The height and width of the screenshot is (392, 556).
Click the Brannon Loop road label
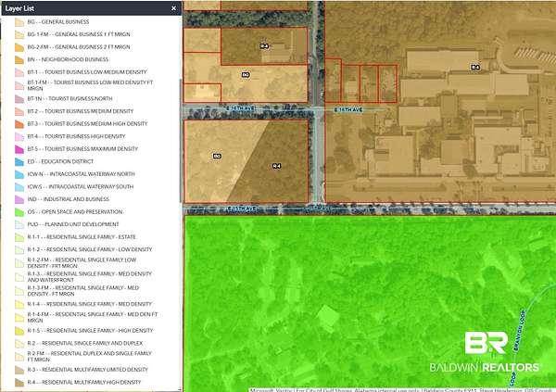click(x=521, y=331)
